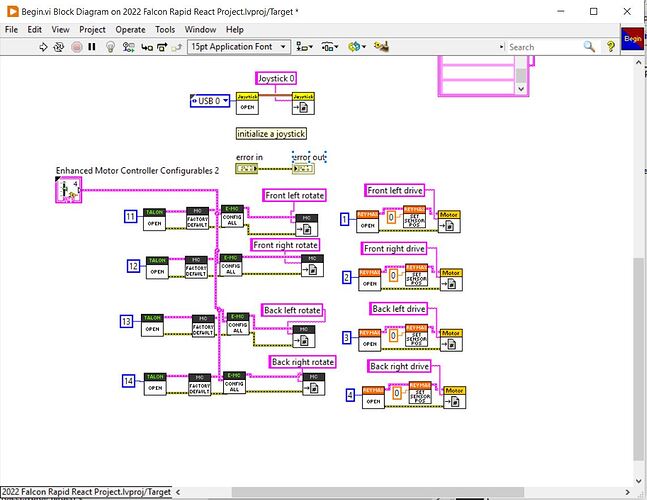Viewport: 647px width, 500px height.
Task: Click the horizontal scrollbar thumb
Action: pyautogui.click(x=378, y=492)
